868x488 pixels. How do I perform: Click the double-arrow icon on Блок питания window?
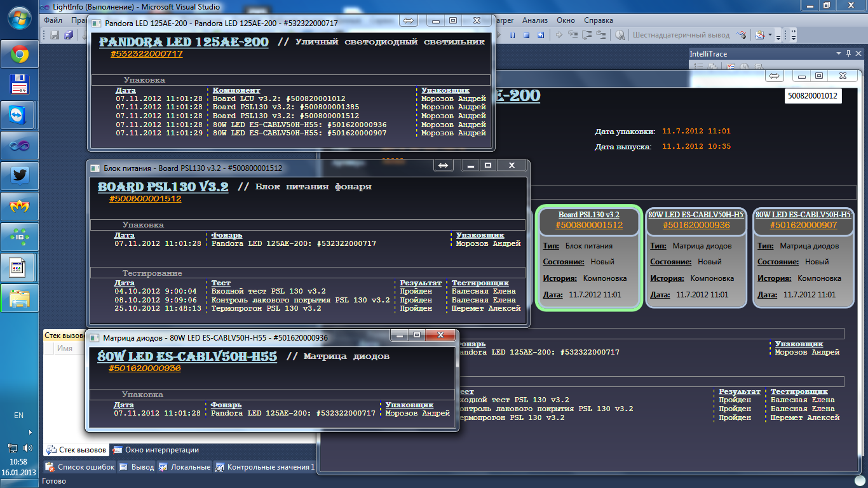[443, 166]
